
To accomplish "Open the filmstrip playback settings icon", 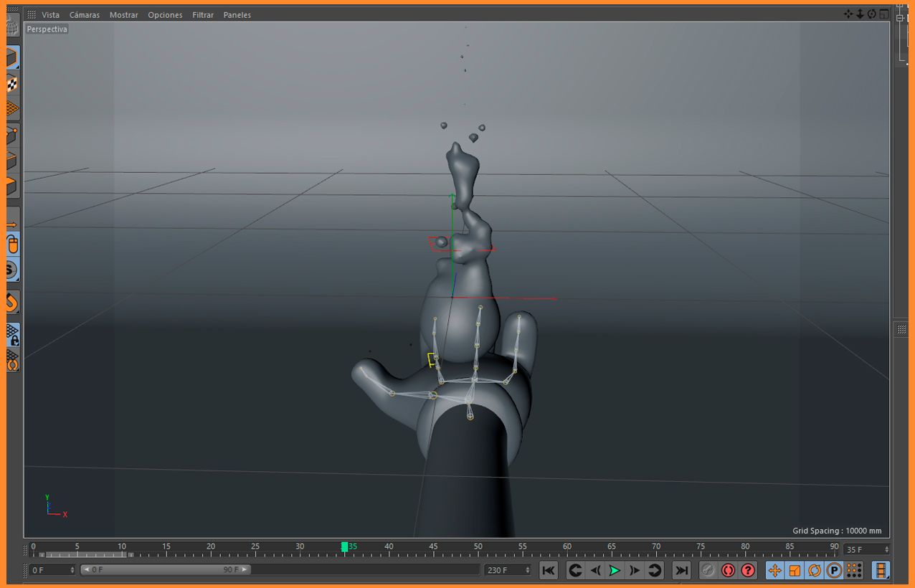I will (881, 570).
